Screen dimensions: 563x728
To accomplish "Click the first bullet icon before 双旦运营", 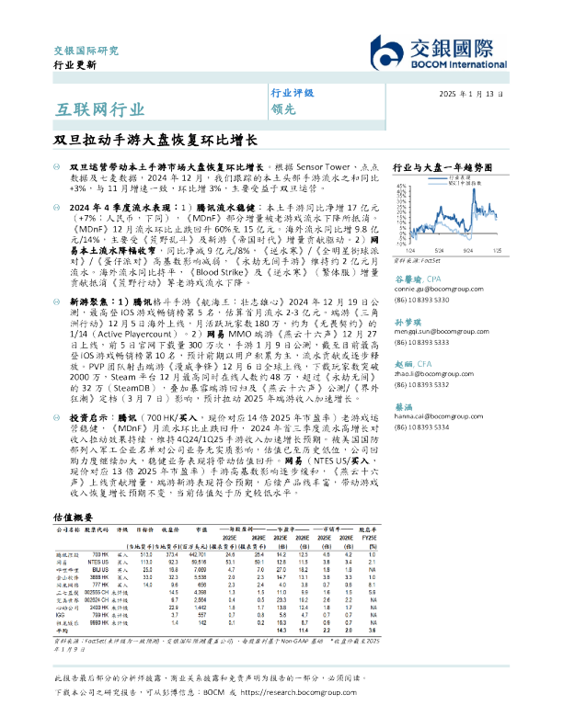I will [57, 163].
